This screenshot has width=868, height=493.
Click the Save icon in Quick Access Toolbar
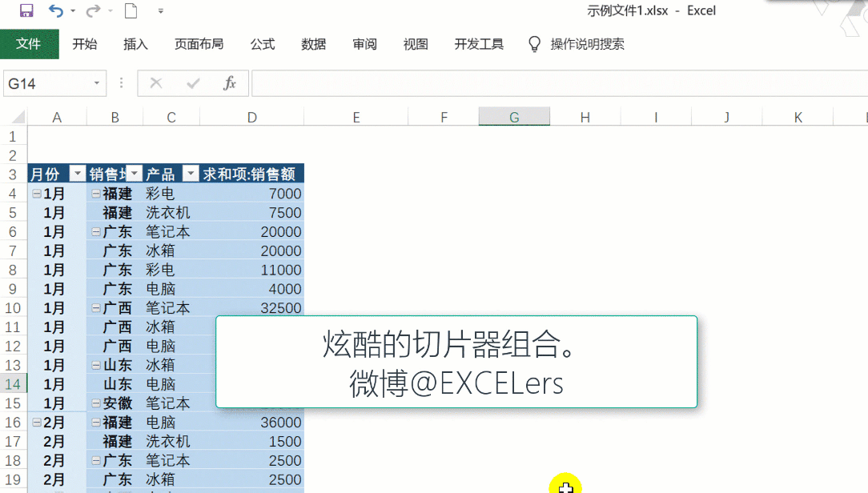tap(26, 11)
